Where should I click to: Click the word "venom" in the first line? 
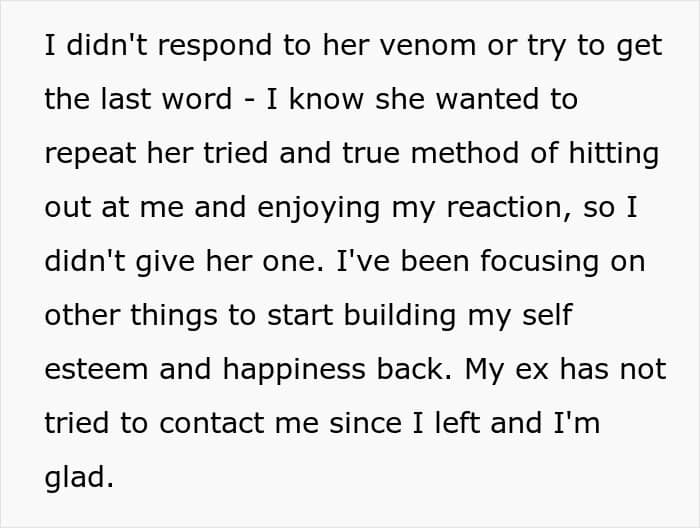[383, 47]
